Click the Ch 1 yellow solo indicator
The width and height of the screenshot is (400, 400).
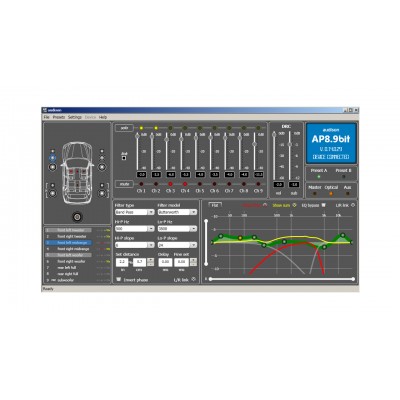(x=141, y=128)
